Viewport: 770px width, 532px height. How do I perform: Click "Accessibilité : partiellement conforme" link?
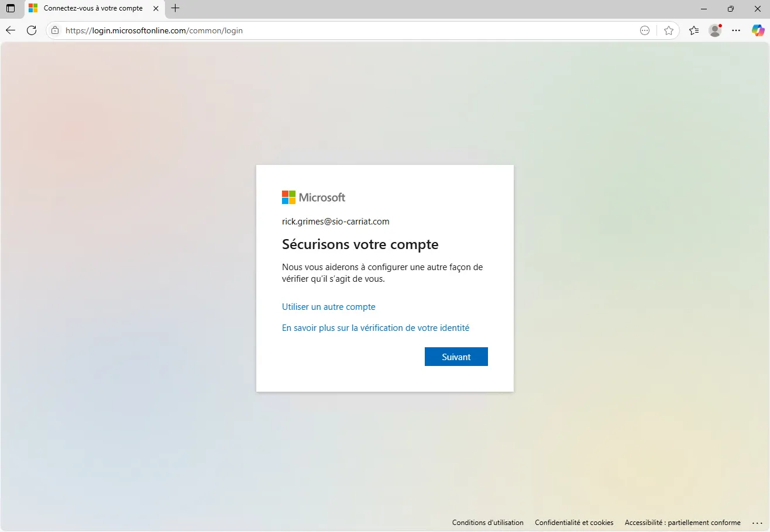682,523
